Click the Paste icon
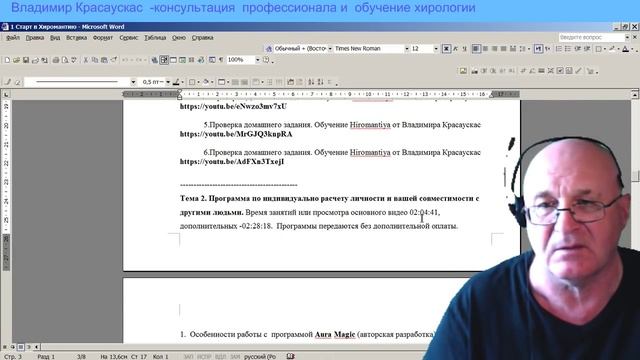Image resolution: width=640 pixels, height=360 pixels. (104, 60)
